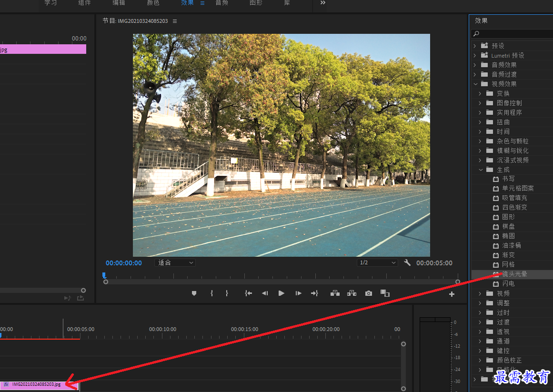This screenshot has width=553, height=392.
Task: Click right handle of program zoom scrollbar
Action: pyautogui.click(x=458, y=281)
